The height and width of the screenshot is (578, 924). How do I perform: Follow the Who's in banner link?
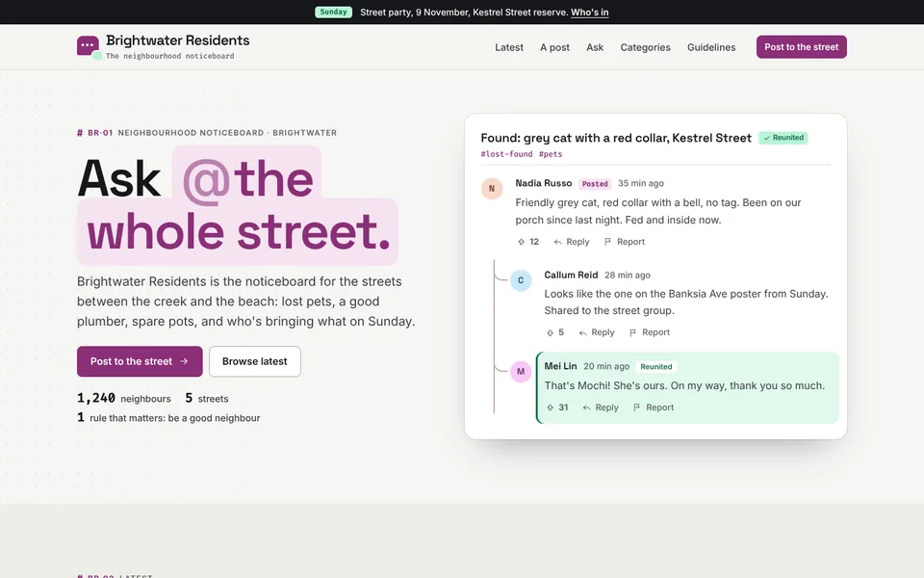click(589, 13)
